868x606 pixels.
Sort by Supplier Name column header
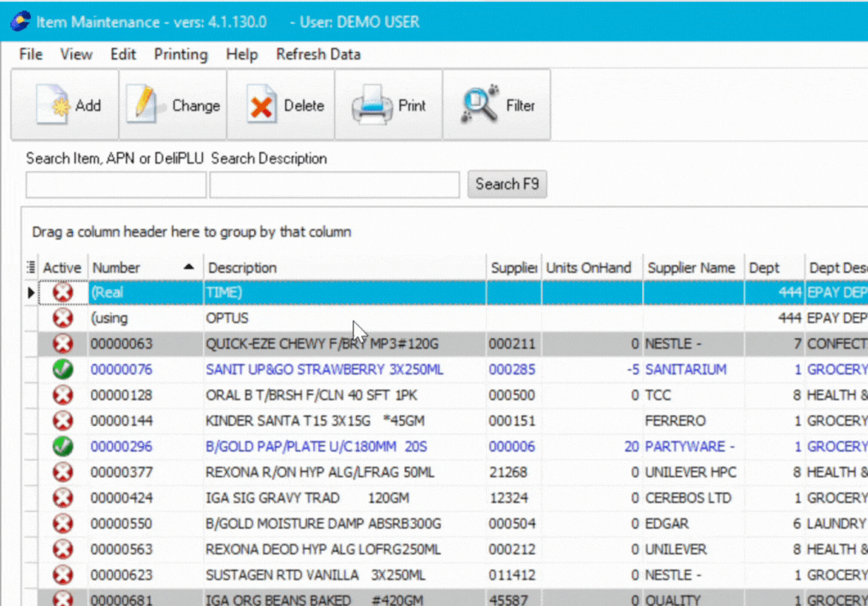[x=693, y=268]
